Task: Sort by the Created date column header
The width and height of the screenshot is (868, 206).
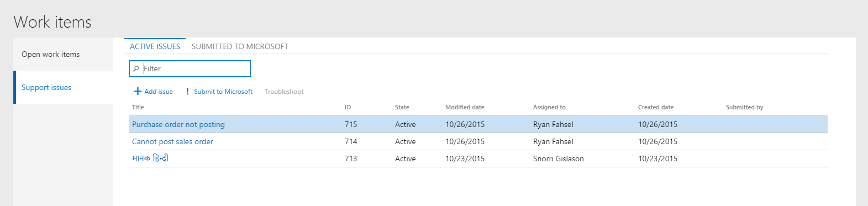Action: (x=656, y=107)
